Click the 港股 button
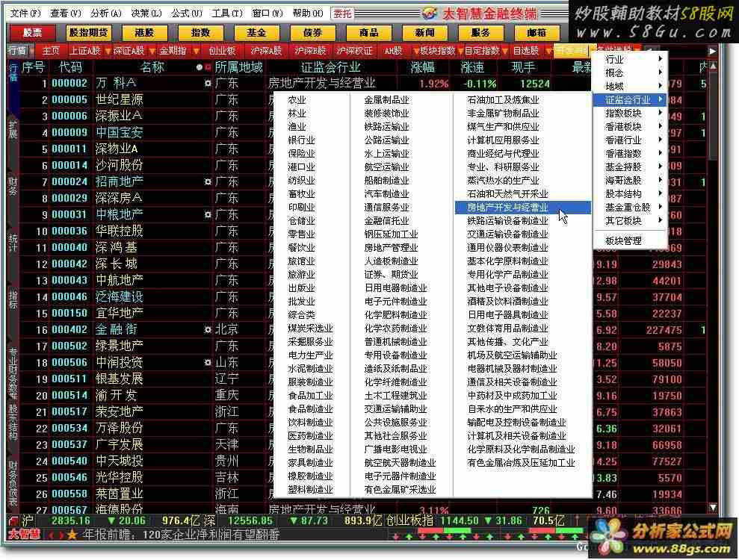 click(144, 33)
